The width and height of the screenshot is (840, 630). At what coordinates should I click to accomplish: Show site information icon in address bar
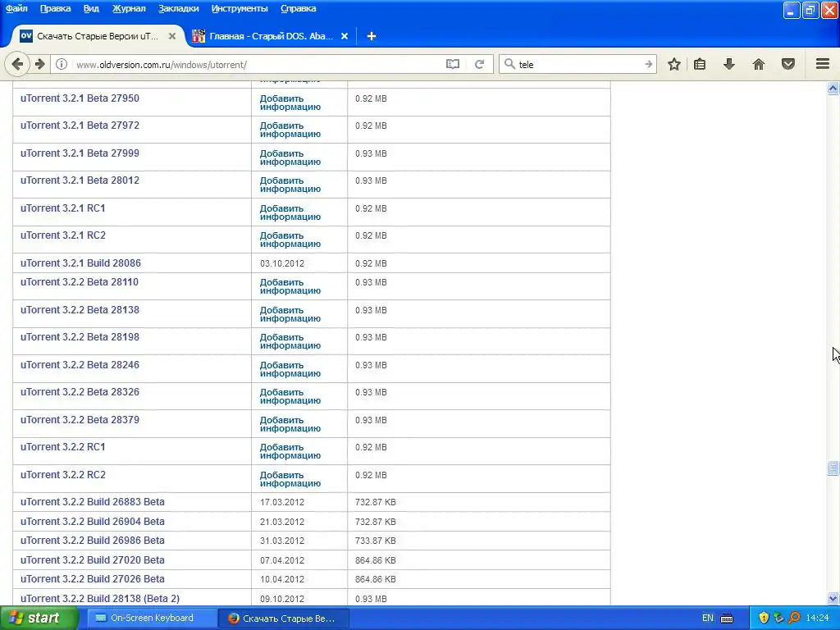(x=62, y=64)
